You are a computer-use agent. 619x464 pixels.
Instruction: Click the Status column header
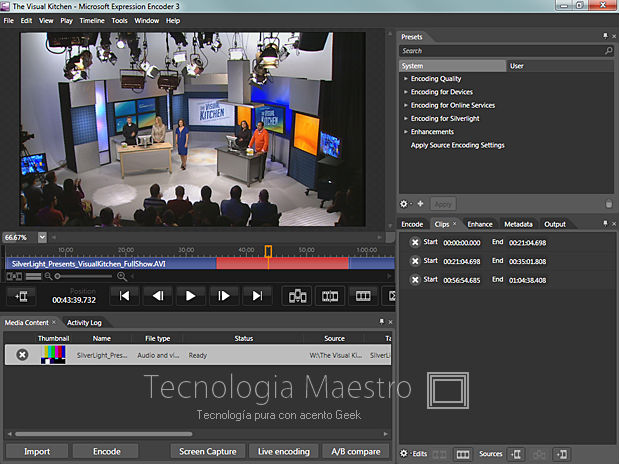(244, 338)
